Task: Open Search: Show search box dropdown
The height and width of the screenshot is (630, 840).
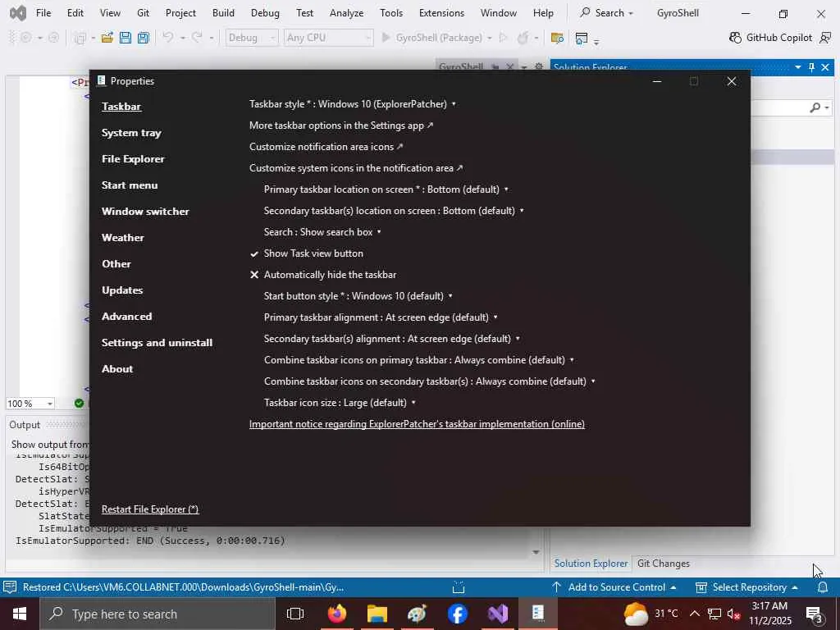Action: click(322, 232)
